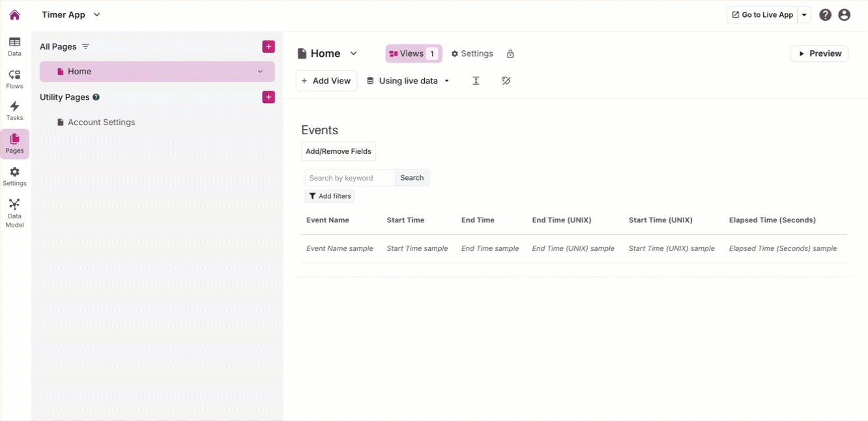Screen dimensions: 868x421
Task: Select Account Settings utility page
Action: pyautogui.click(x=101, y=123)
